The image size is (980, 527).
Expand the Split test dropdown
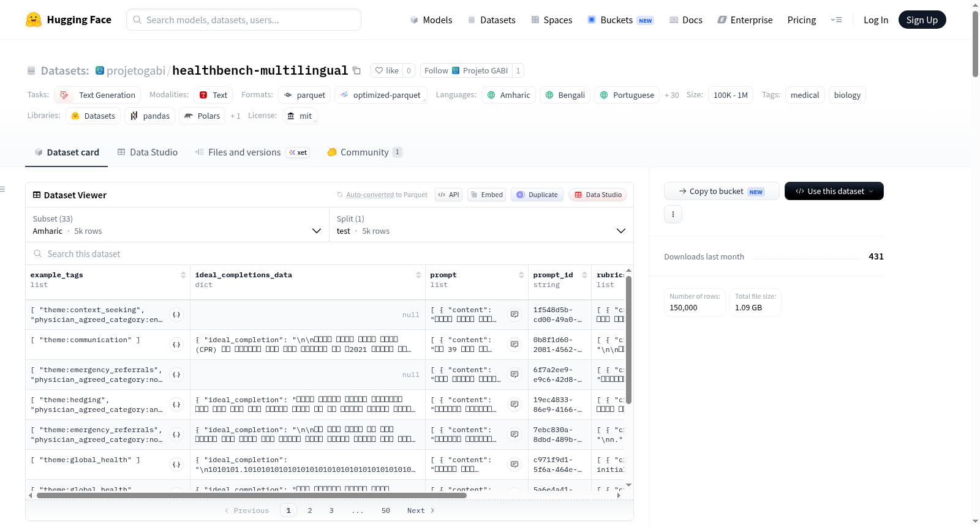click(x=481, y=225)
